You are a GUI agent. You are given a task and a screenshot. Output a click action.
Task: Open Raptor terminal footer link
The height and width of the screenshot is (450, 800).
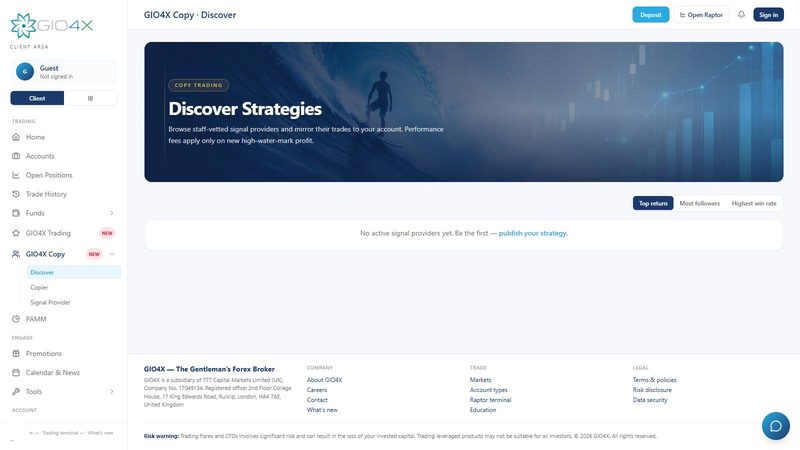click(490, 400)
